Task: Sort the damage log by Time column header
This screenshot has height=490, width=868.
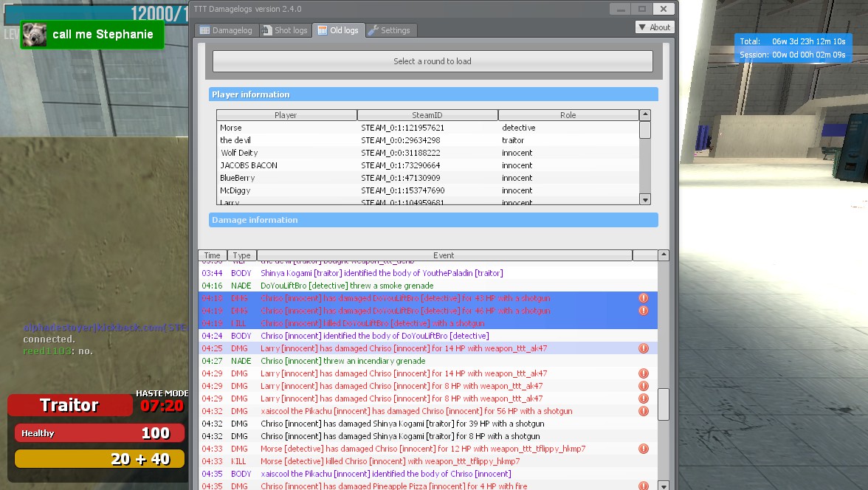Action: pyautogui.click(x=212, y=255)
